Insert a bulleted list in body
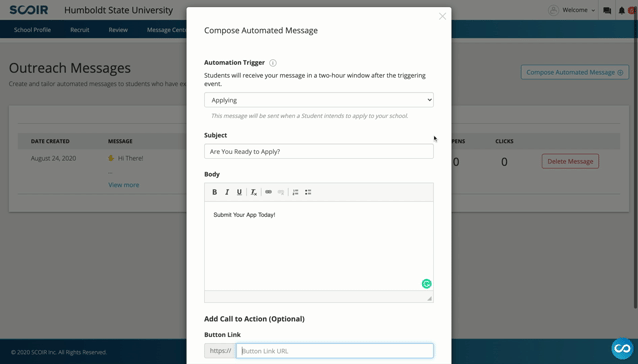Viewport: 638px width, 364px height. click(x=308, y=192)
